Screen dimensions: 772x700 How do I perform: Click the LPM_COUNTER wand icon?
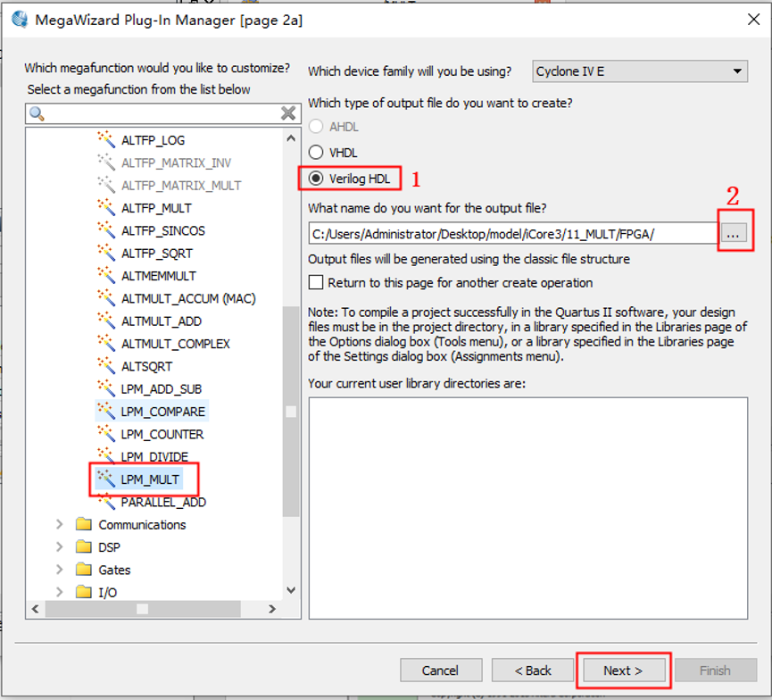tap(107, 434)
